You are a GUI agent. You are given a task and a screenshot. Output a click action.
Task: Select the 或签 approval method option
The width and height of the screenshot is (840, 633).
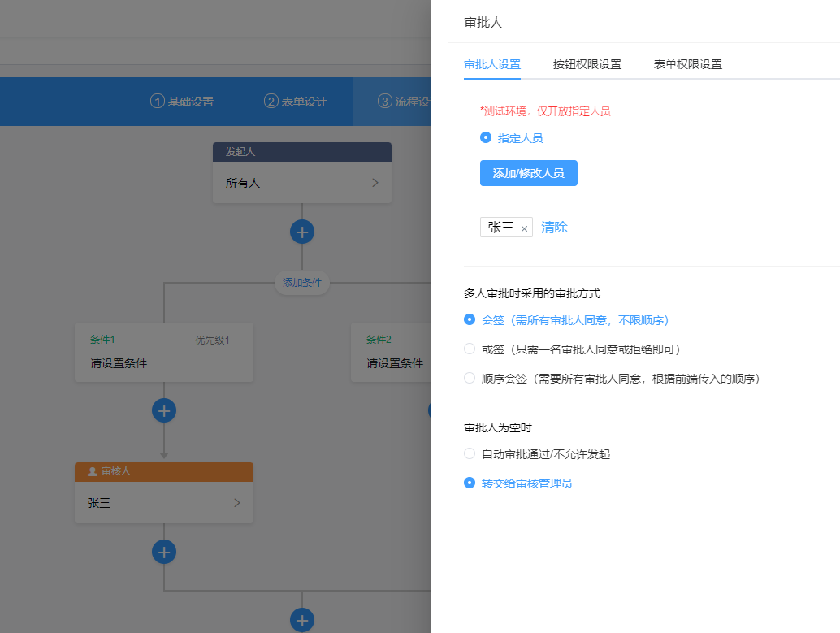(470, 349)
